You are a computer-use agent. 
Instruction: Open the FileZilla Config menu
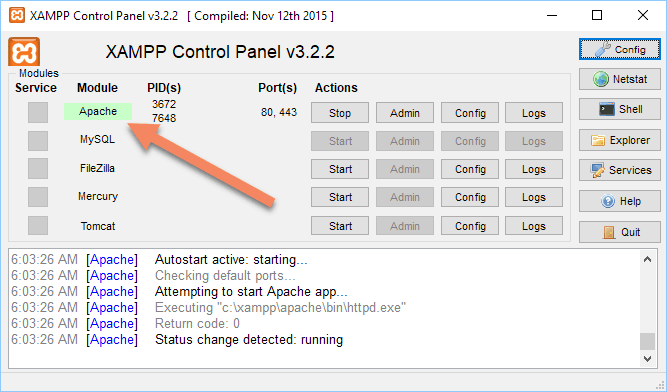point(470,169)
